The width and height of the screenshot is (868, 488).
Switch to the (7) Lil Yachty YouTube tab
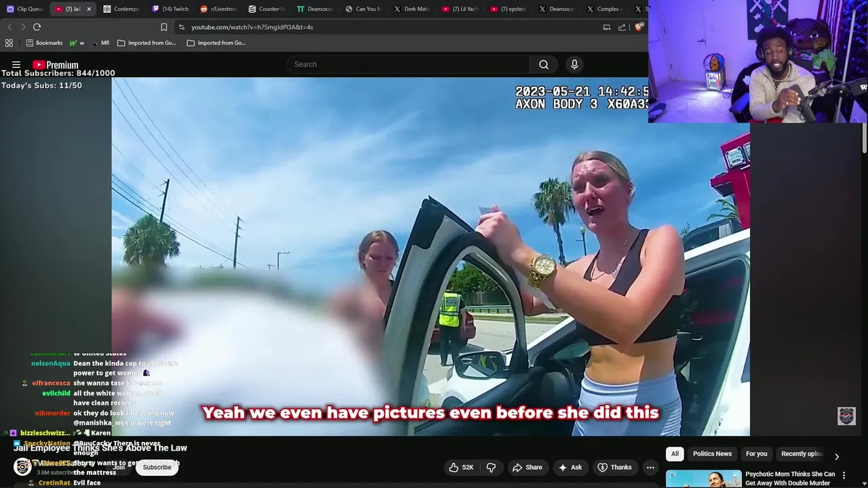[x=460, y=9]
